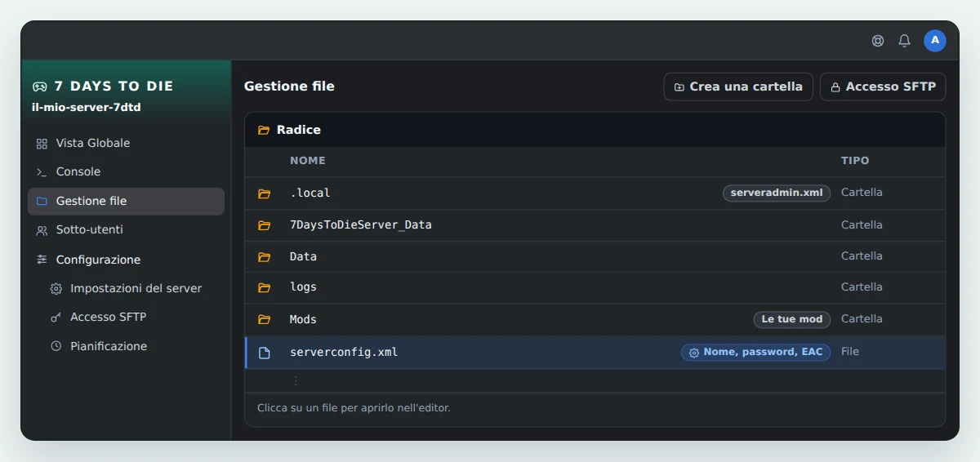Click the Configurazione sliders icon

pos(42,260)
